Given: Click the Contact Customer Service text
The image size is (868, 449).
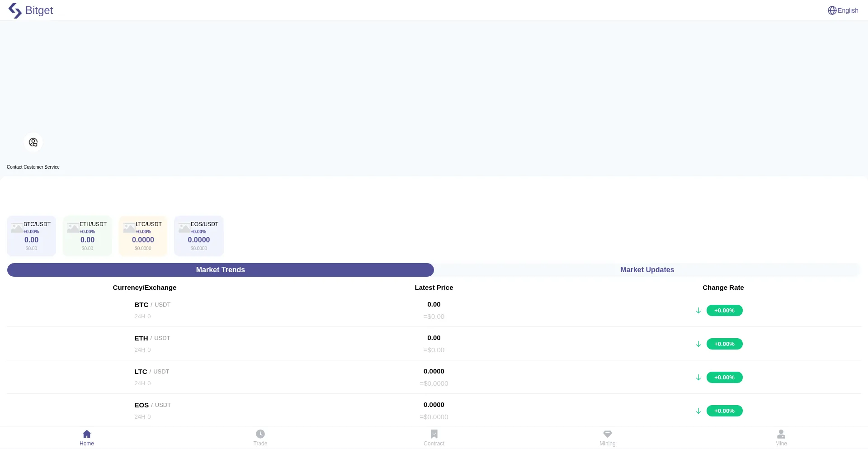Looking at the screenshot, I should [x=33, y=167].
